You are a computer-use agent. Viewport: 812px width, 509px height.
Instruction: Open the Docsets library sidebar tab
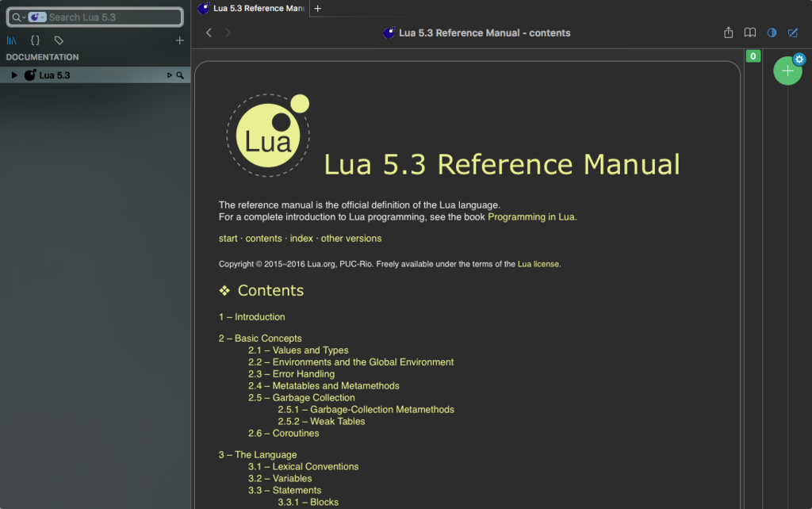point(11,40)
